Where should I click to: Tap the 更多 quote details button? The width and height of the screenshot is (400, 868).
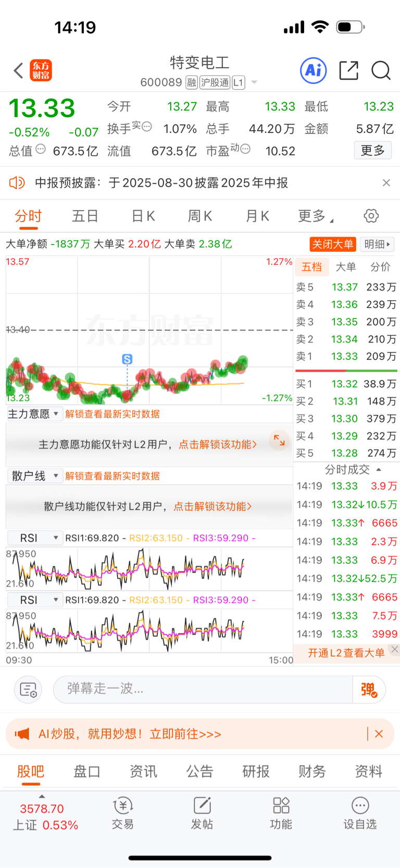pos(373,151)
